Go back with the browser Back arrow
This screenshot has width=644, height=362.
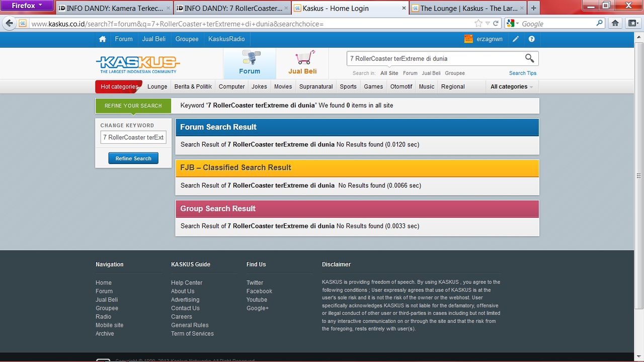click(10, 23)
